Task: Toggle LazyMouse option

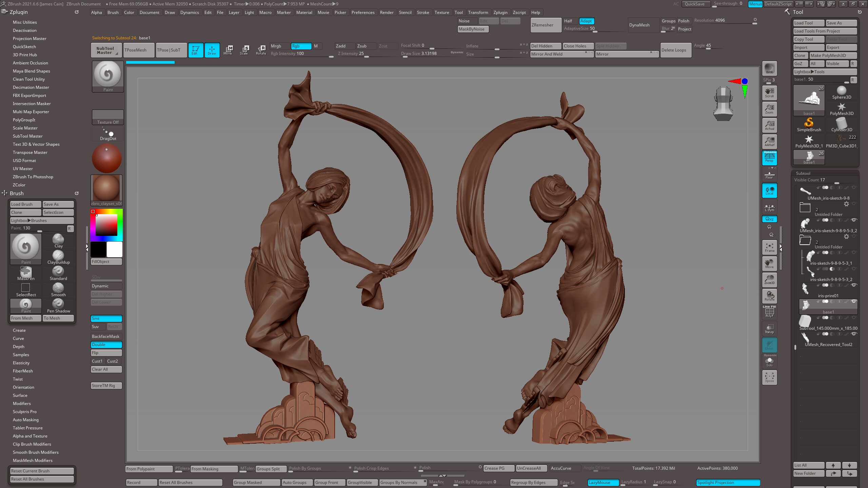Action: (x=603, y=482)
